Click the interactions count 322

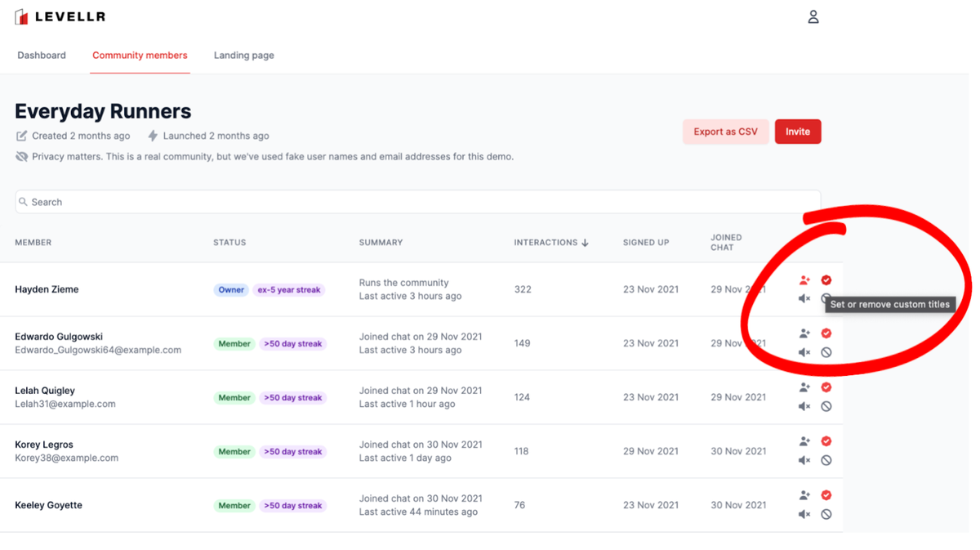[x=523, y=289]
